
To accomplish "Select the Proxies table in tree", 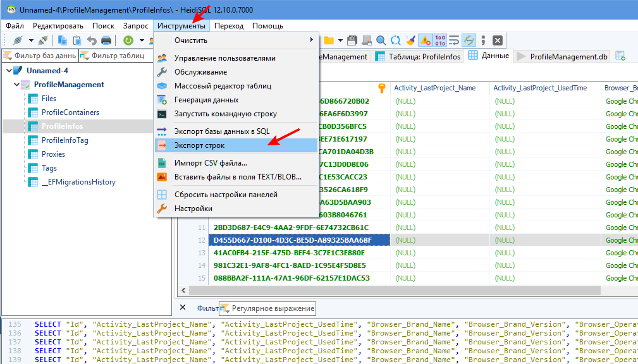I will 53,154.
